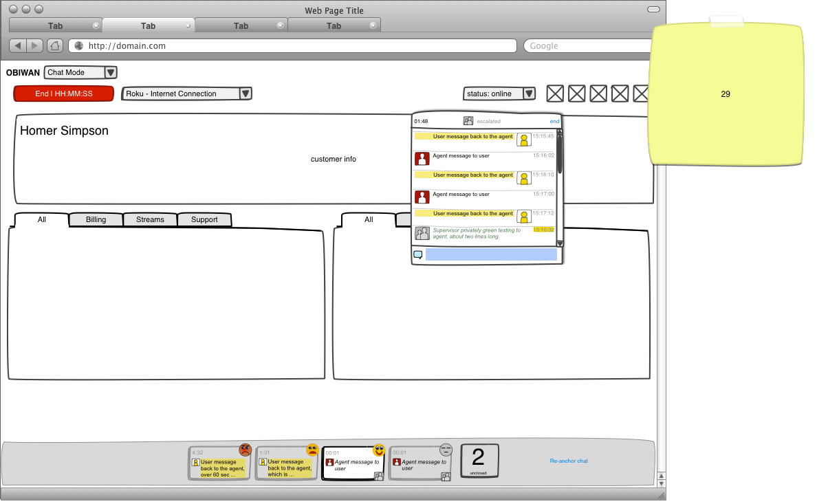The image size is (817, 504).
Task: Click the sad orange face on the 1:31 chat card
Action: click(312, 449)
